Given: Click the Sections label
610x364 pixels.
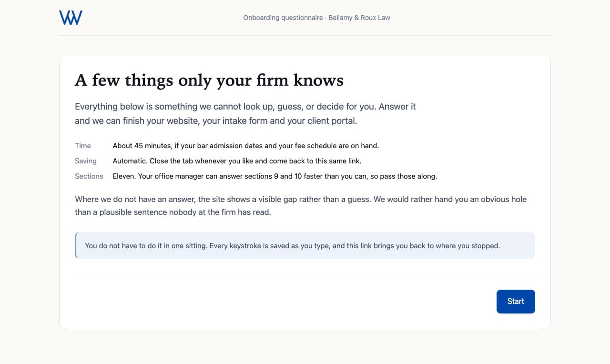Looking at the screenshot, I should pyautogui.click(x=89, y=176).
